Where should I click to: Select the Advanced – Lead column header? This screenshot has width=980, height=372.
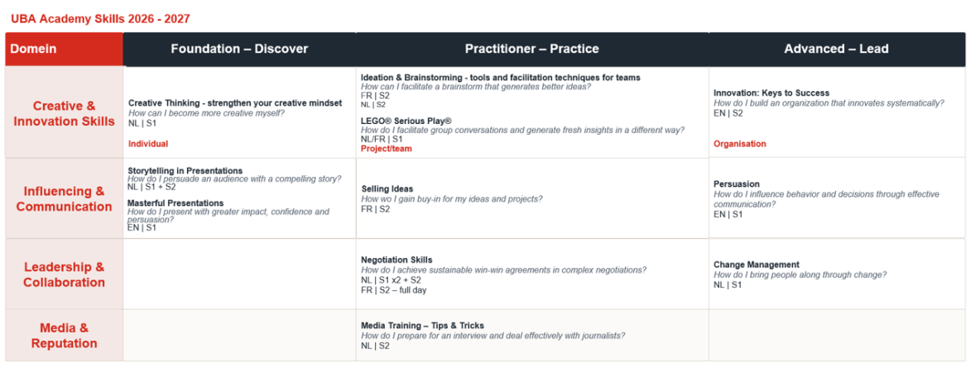point(836,49)
